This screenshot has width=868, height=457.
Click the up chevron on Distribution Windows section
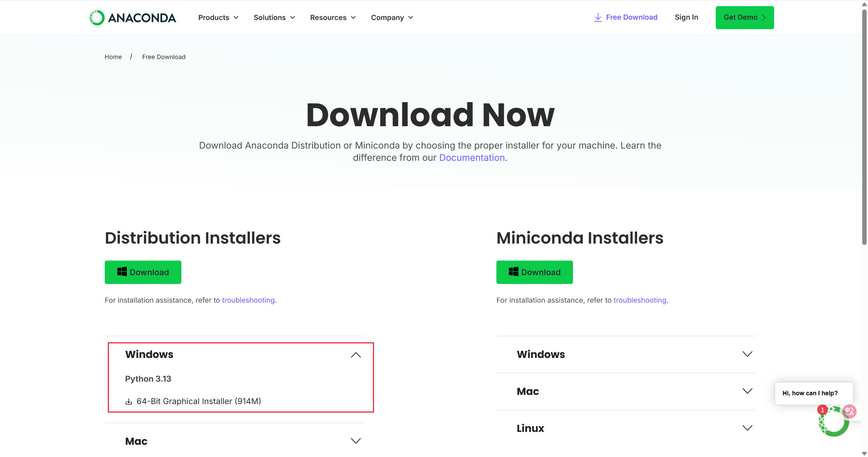click(356, 355)
